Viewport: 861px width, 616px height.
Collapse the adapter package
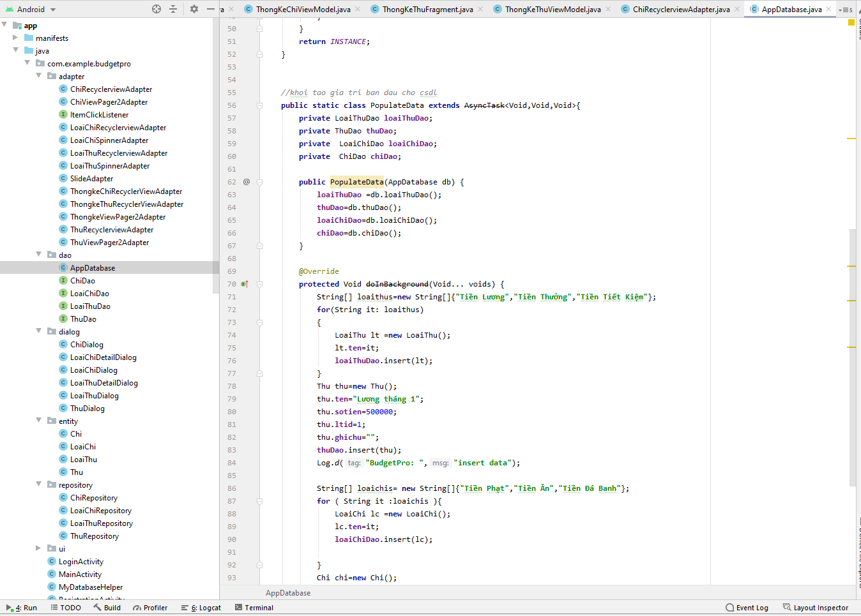point(38,76)
